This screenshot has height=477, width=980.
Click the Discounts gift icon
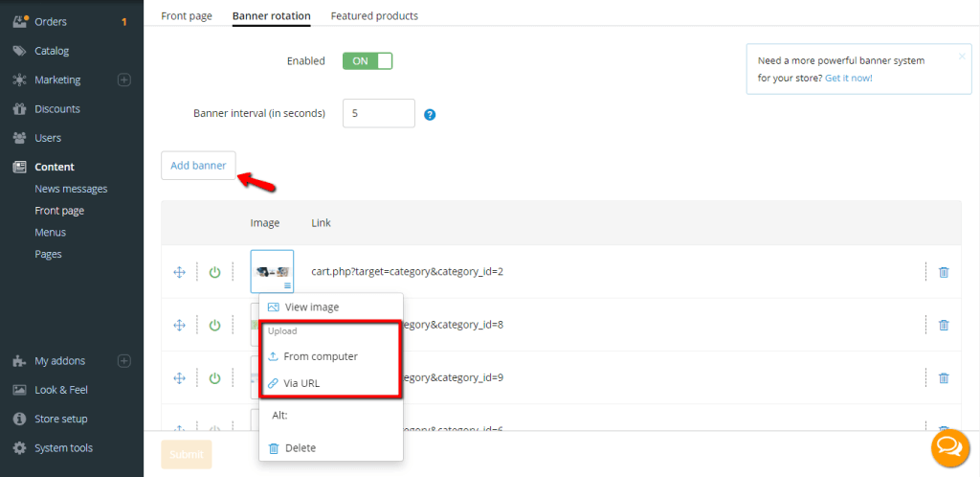(20, 109)
